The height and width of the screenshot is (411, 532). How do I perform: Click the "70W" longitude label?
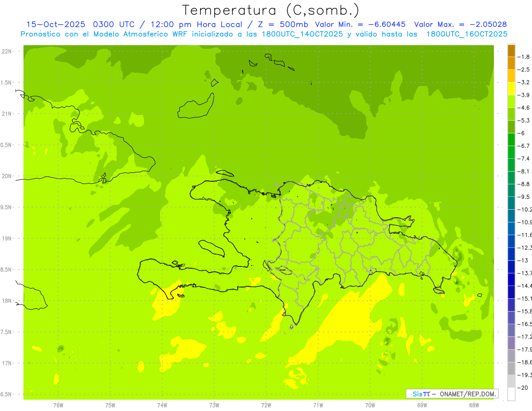pos(370,405)
